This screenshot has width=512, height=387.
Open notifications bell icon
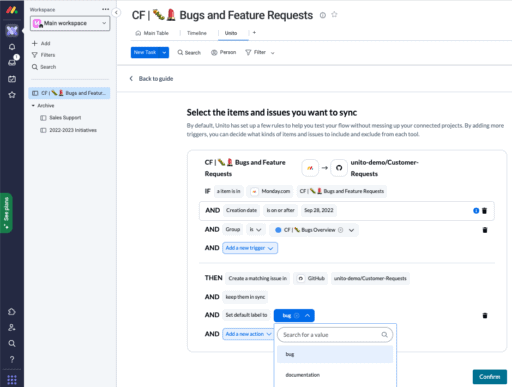12,47
